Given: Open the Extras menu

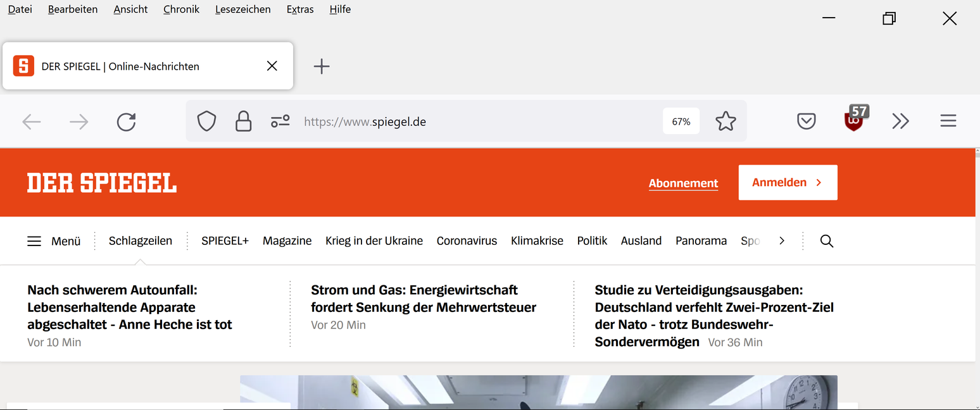Looking at the screenshot, I should 300,9.
